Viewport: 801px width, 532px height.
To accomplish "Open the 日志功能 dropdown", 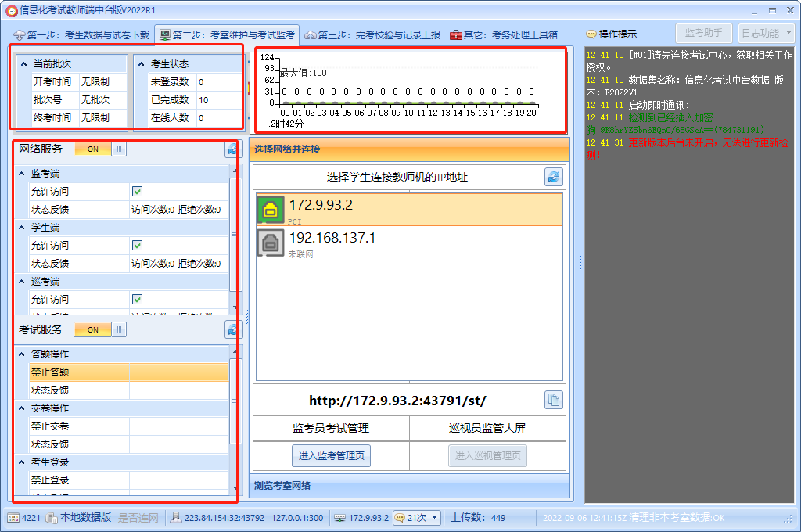I will [x=766, y=34].
